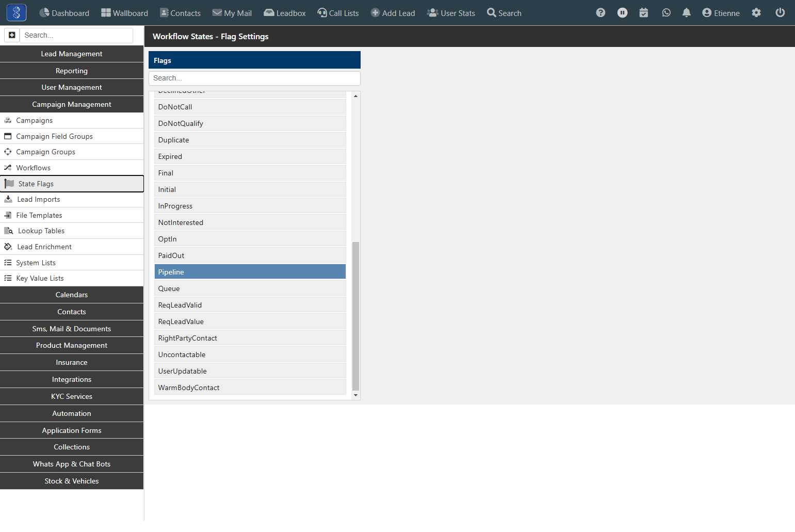Focus the sidebar Search field

pyautogui.click(x=76, y=35)
